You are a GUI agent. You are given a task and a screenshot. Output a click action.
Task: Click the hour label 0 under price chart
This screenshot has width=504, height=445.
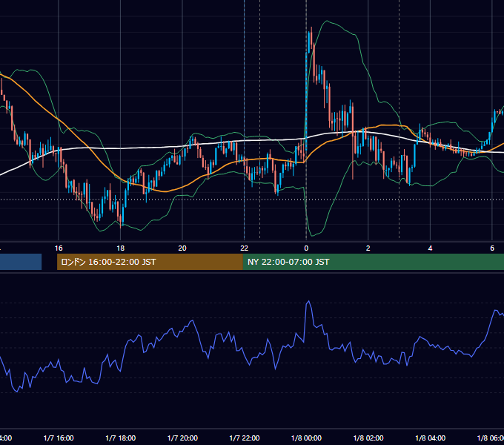pos(306,248)
